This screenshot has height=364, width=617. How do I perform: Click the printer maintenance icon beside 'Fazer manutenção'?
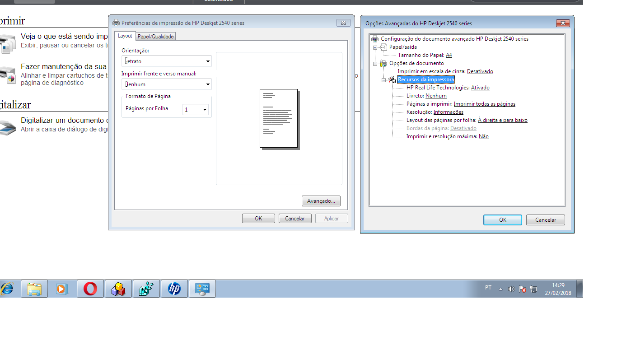[8, 75]
